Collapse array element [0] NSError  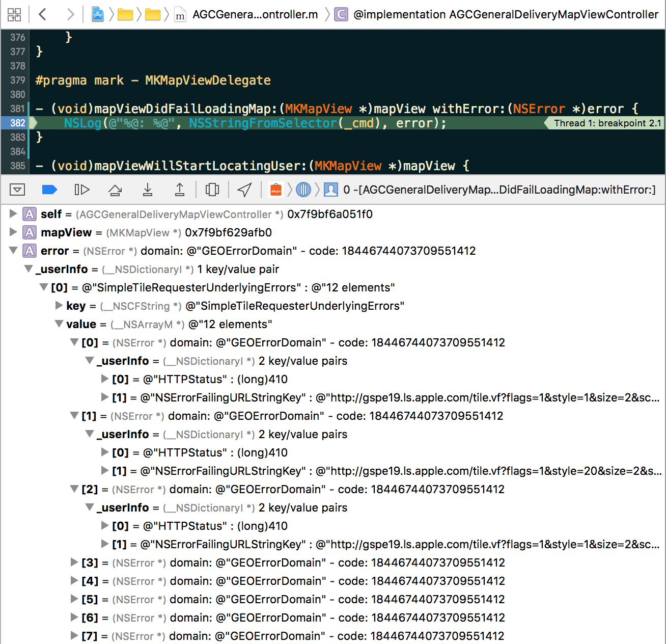74,342
